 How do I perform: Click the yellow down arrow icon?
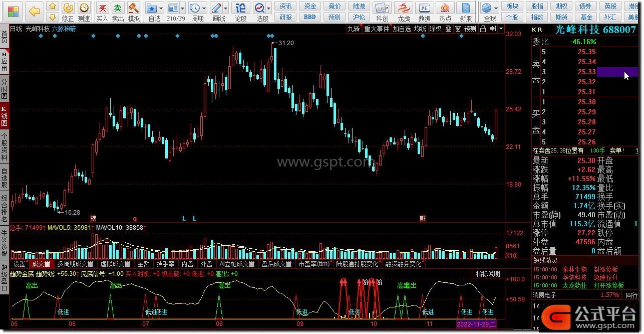point(52,17)
